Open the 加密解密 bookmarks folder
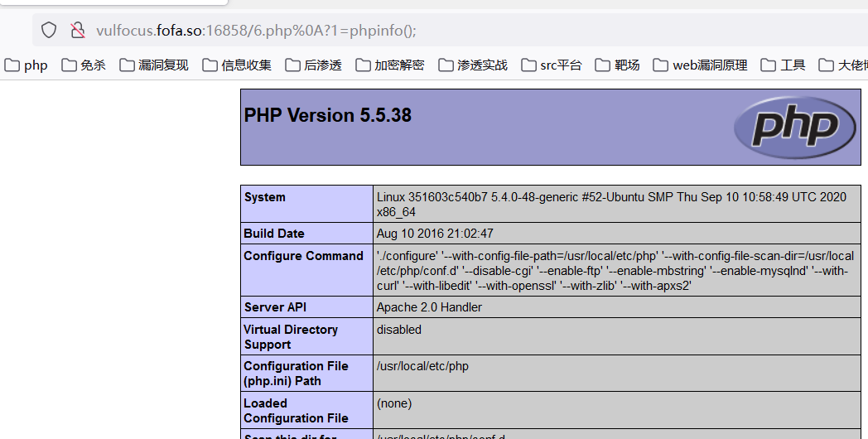Image resolution: width=868 pixels, height=439 pixels. (390, 65)
